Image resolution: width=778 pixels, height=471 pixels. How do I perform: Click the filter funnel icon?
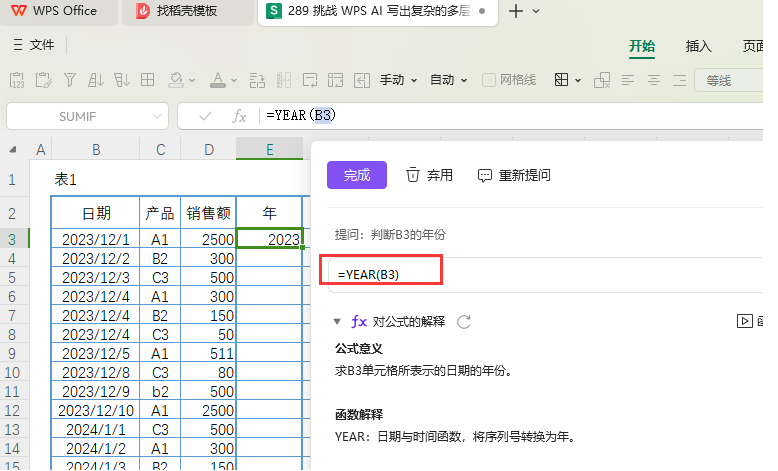(x=70, y=80)
